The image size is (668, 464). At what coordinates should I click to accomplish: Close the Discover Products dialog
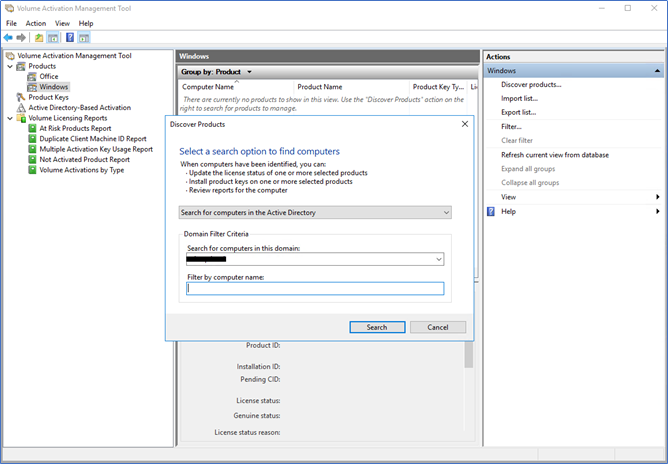(465, 124)
